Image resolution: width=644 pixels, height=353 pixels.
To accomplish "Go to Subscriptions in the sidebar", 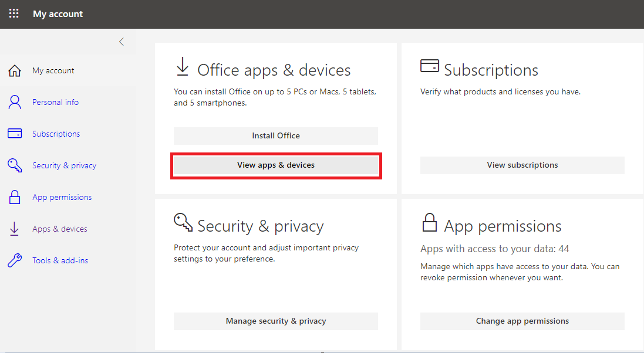I will [56, 134].
